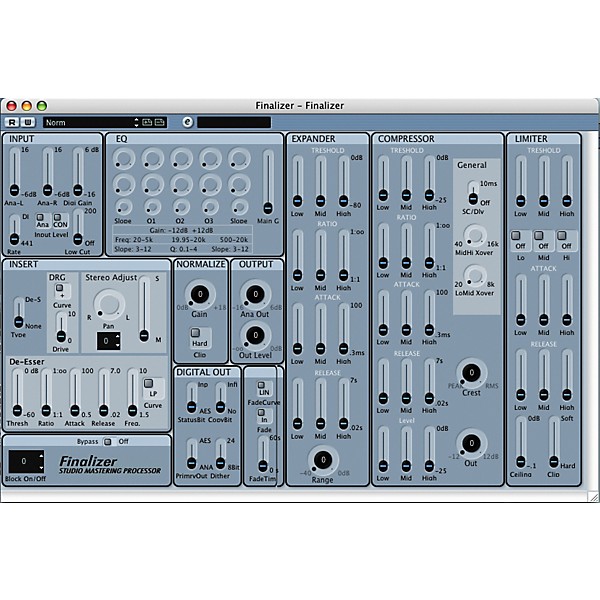
Task: Toggle the CON input level button
Action: [x=57, y=217]
